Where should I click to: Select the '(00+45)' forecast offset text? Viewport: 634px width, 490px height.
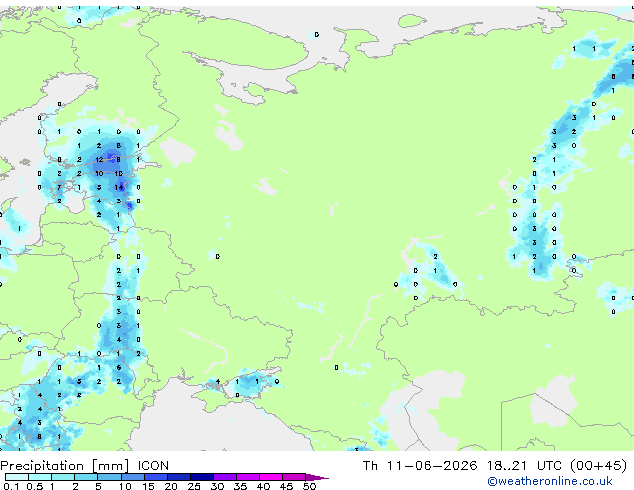coord(599,466)
